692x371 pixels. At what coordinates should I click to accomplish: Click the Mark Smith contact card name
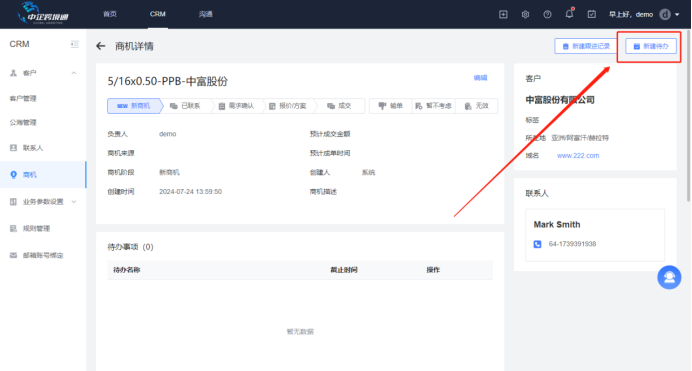coord(557,225)
